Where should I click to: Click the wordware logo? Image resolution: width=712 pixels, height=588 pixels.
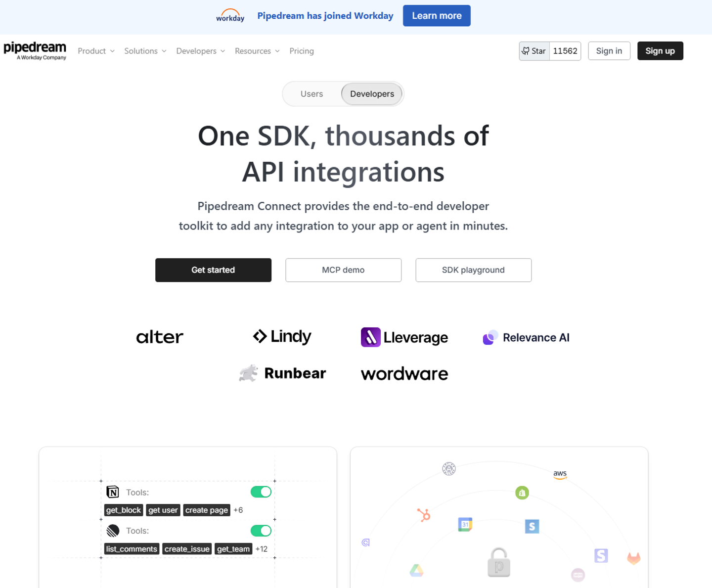click(x=404, y=374)
